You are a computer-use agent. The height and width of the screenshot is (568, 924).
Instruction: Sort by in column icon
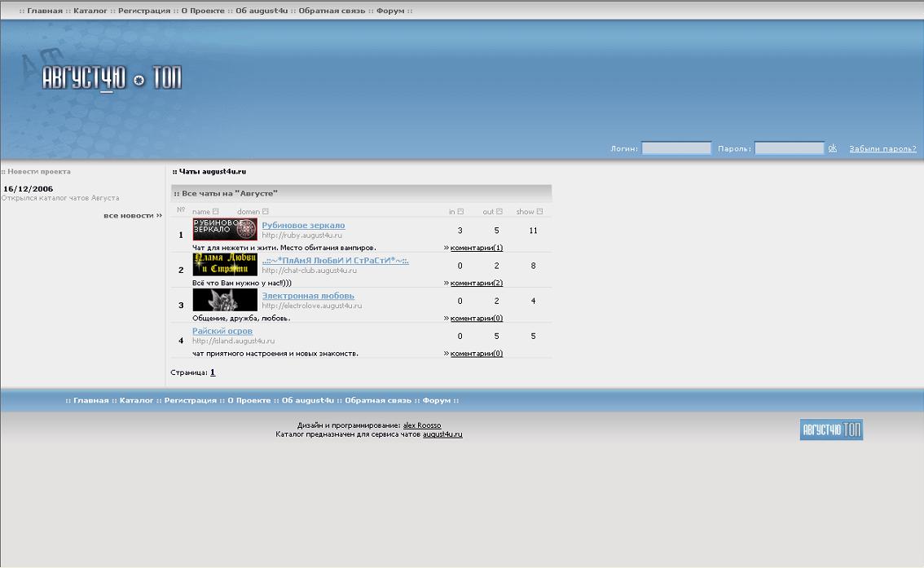(x=460, y=212)
